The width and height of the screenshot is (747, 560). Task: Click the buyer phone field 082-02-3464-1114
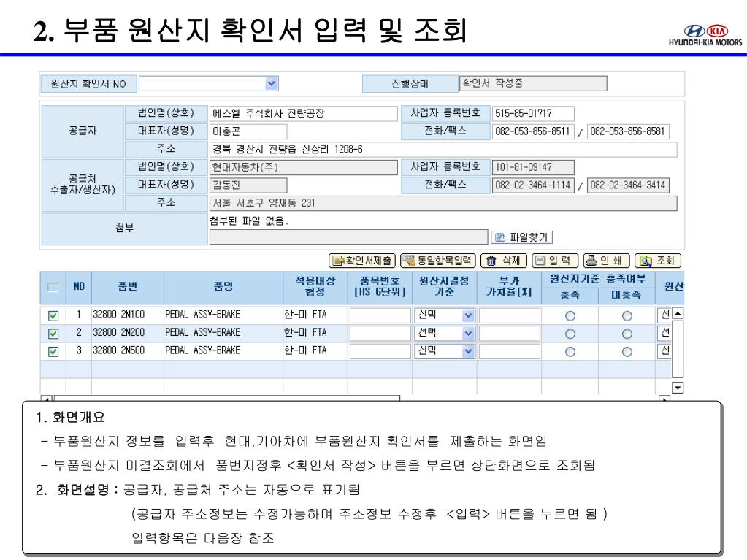coord(532,185)
